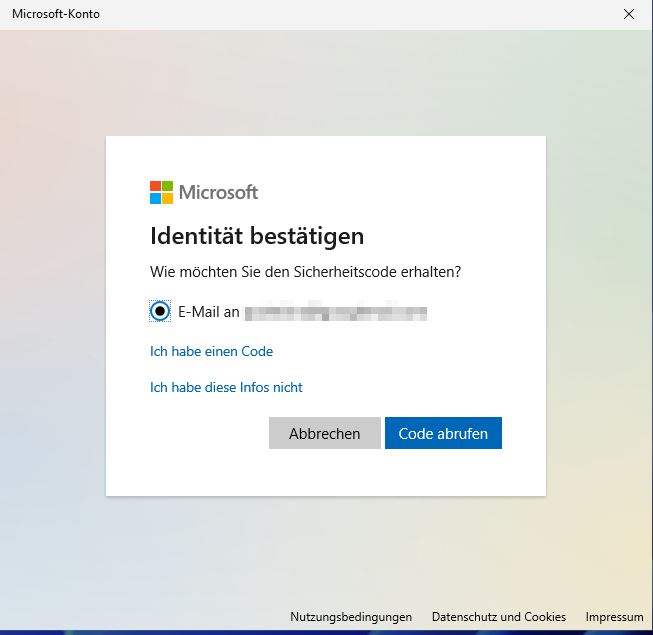Image resolution: width=653 pixels, height=635 pixels.
Task: Open 'Datenschutz und Cookies' footer link
Action: [499, 617]
